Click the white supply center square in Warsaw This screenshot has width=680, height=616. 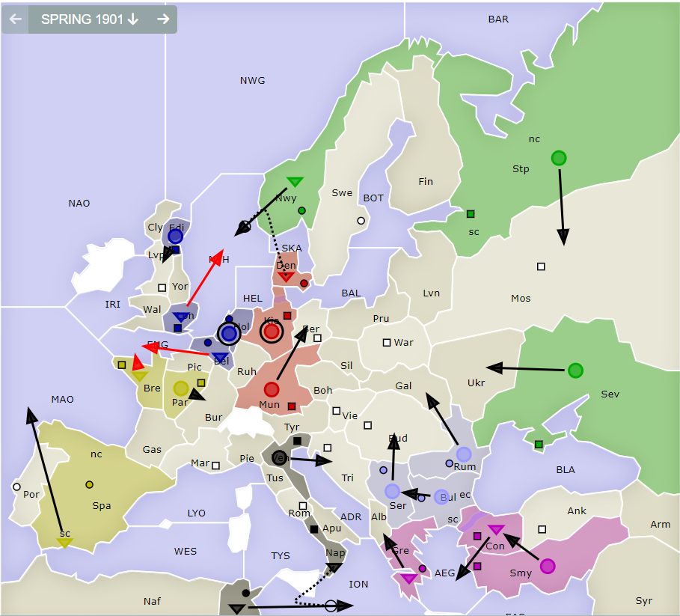[387, 343]
